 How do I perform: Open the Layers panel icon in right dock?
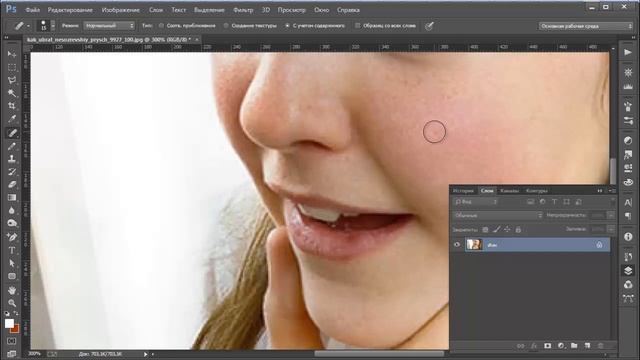628,270
